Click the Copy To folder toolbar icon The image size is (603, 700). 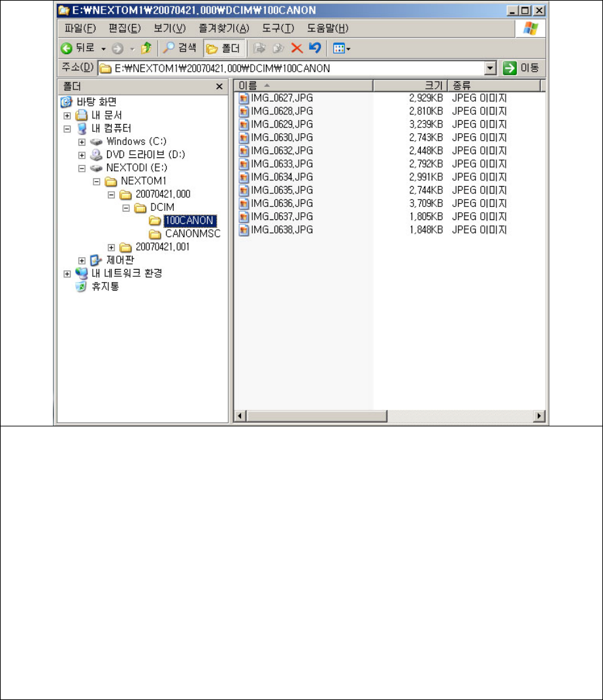(278, 48)
